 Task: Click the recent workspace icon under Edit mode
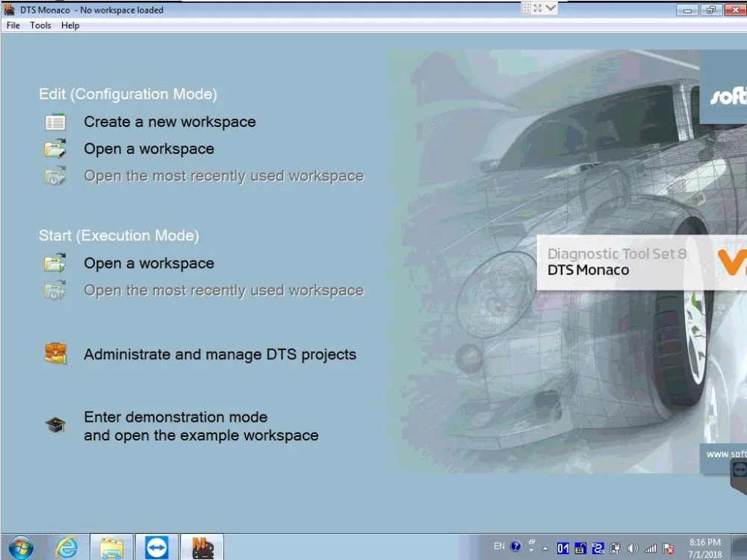coord(55,175)
